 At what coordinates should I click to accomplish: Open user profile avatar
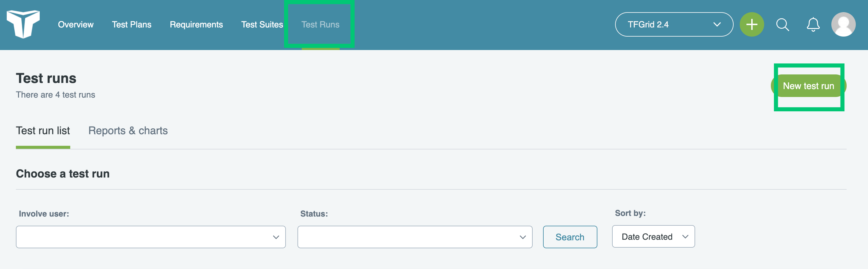pos(843,25)
